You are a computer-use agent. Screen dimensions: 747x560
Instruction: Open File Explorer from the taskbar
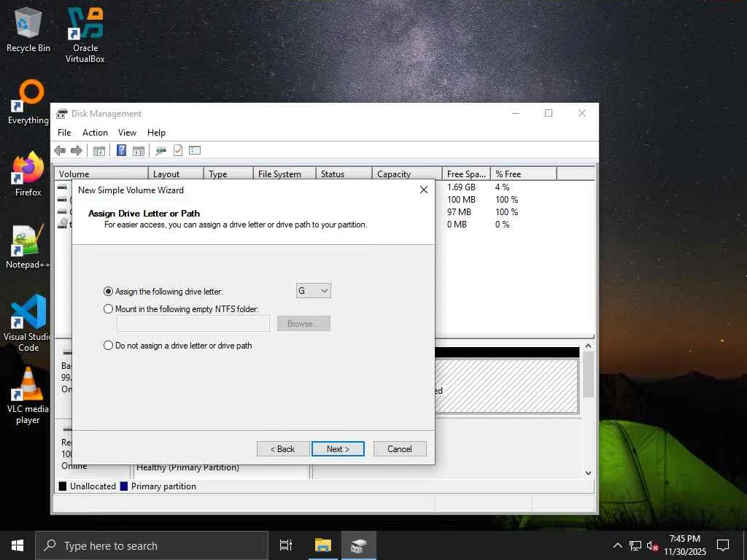tap(323, 545)
